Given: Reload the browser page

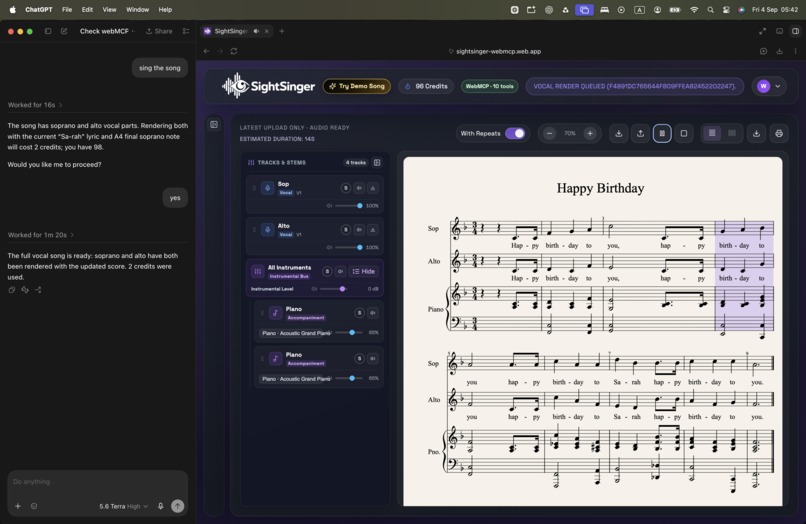Looking at the screenshot, I should point(234,51).
